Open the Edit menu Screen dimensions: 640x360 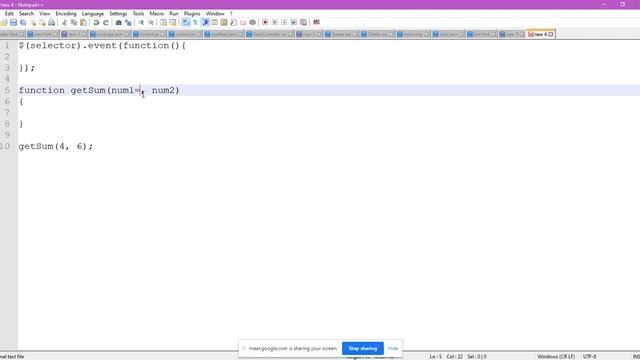click(x=9, y=13)
